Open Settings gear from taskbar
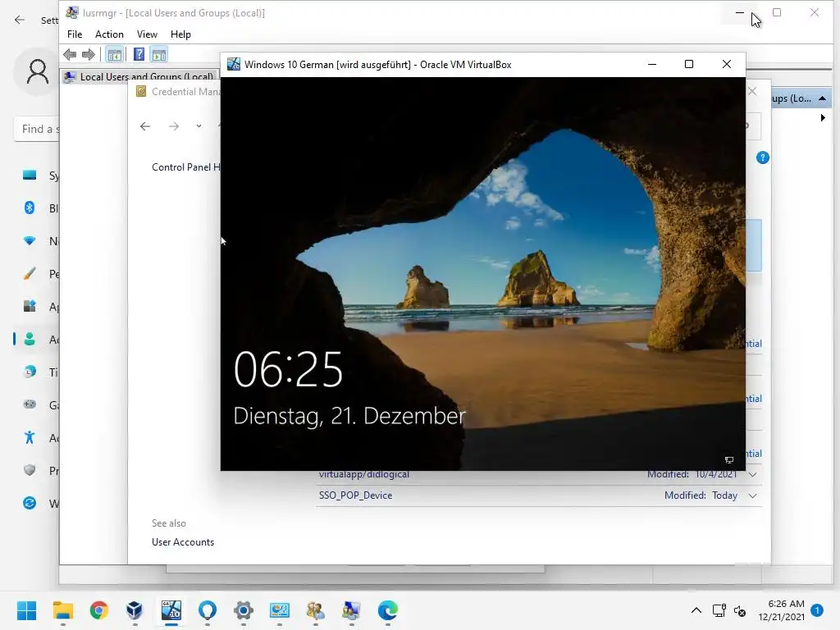 point(243,610)
